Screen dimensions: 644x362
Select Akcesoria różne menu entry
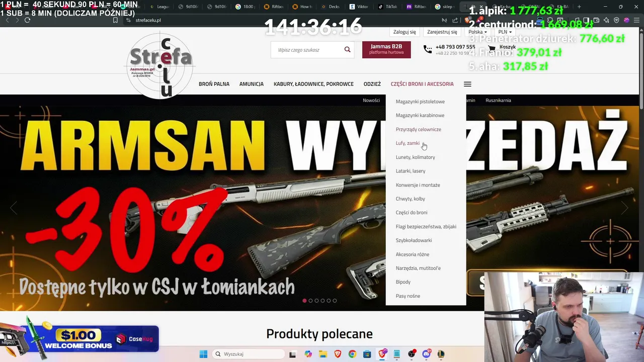tap(413, 254)
